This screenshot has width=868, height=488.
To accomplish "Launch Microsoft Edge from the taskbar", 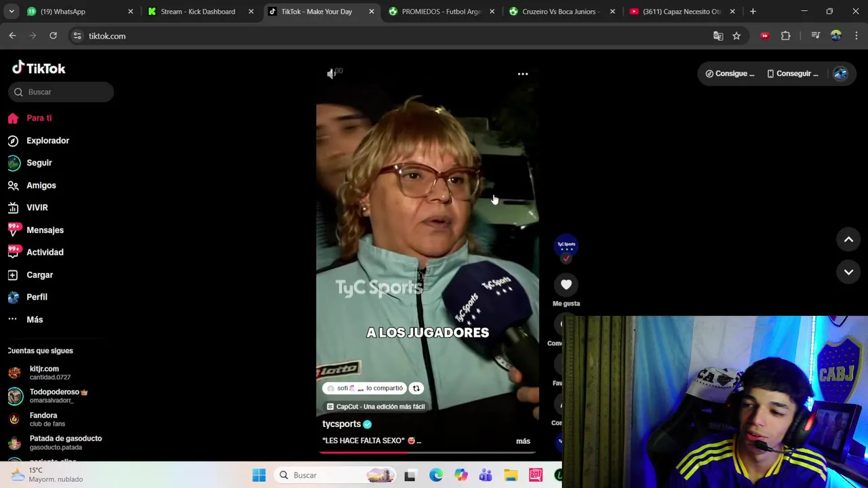I will click(435, 475).
